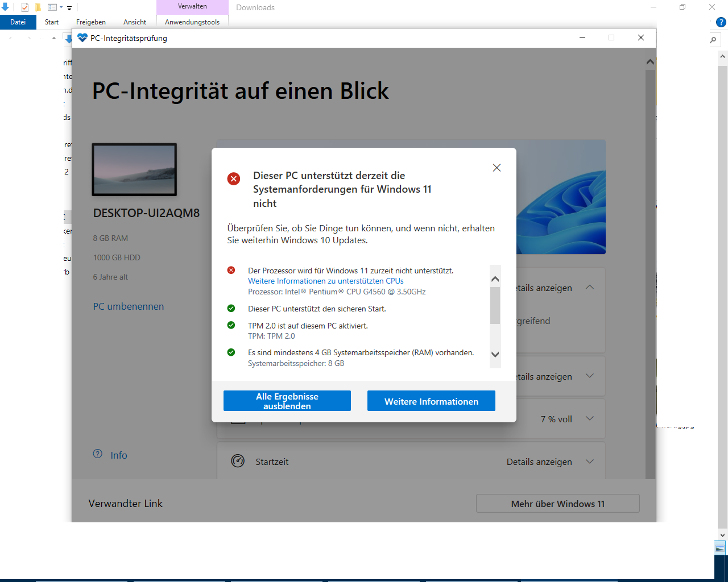The height and width of the screenshot is (582, 728).
Task: Click the blue down-arrow icon in Explorer quick access toolbar
Action: click(5, 7)
